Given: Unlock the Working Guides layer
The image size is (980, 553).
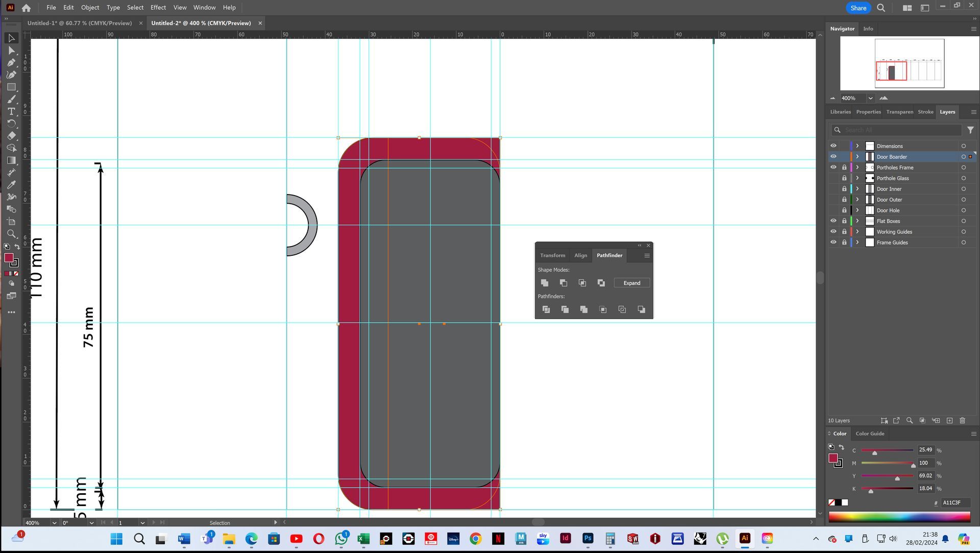Looking at the screenshot, I should [844, 232].
